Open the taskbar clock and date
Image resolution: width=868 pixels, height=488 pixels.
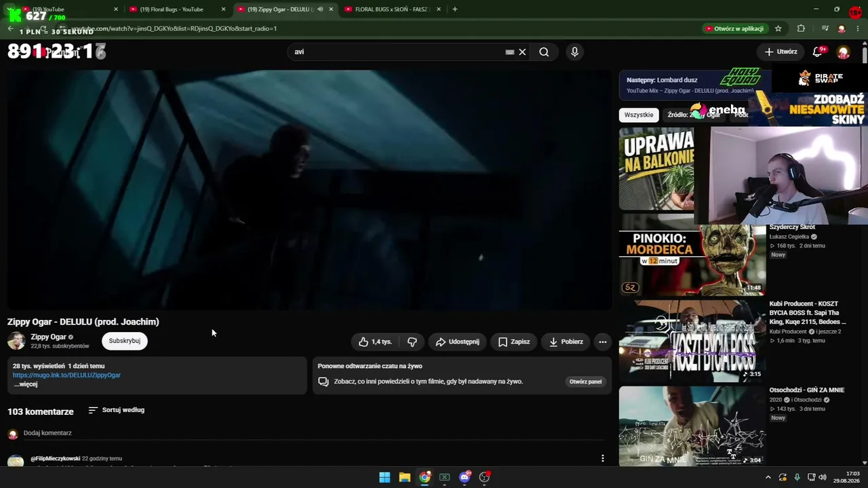(846, 477)
